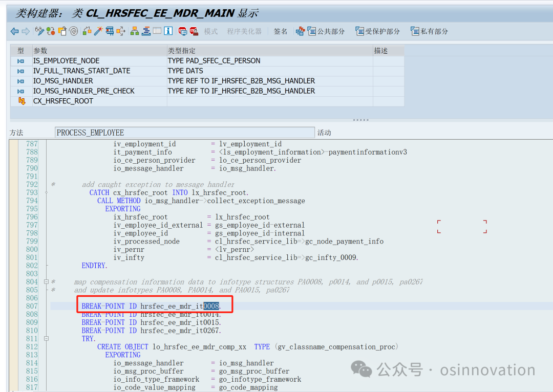Click the activate magic wand icon
Screen dimensions: 553x392
coord(99,31)
